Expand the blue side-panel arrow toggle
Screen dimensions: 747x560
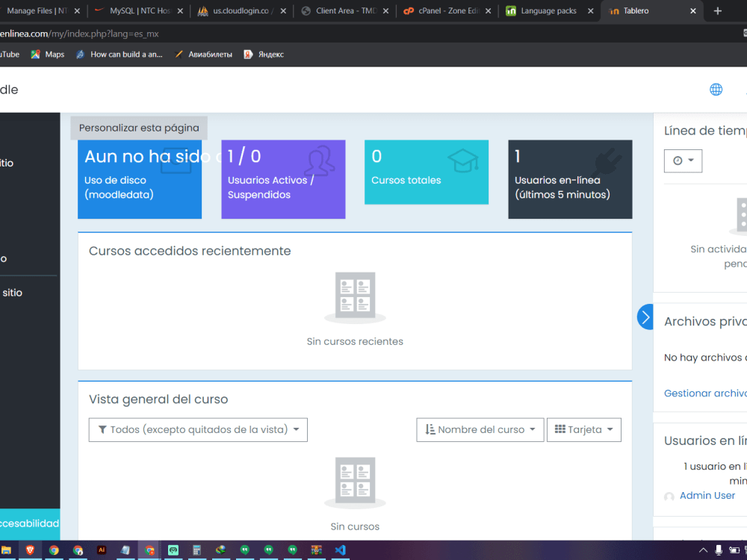click(x=645, y=317)
